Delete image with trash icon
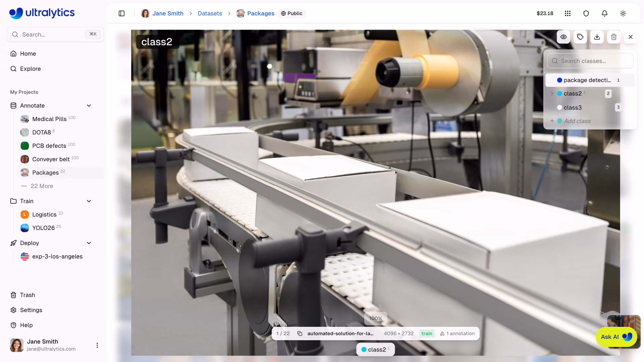Viewport: 644px width, 362px height. tap(614, 37)
